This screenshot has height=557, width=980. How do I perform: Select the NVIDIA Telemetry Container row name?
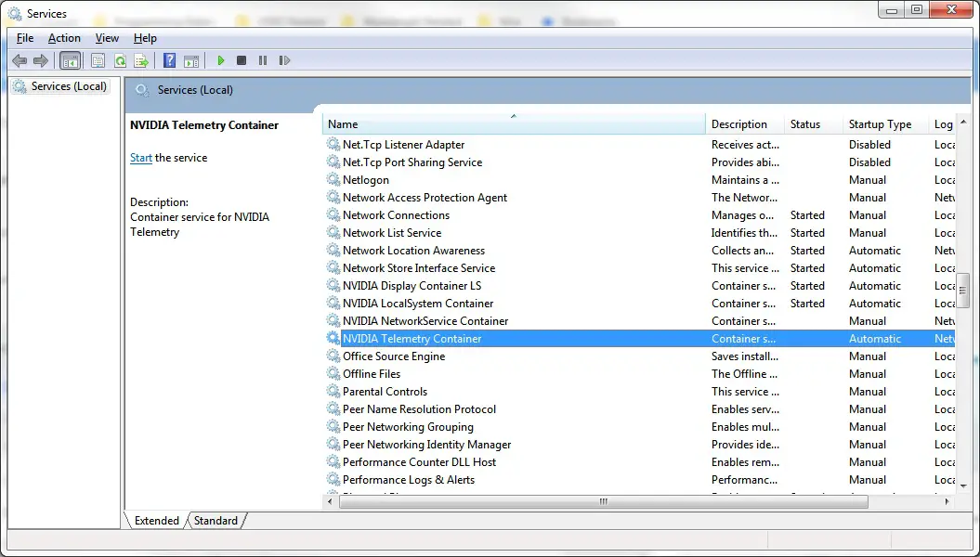412,339
